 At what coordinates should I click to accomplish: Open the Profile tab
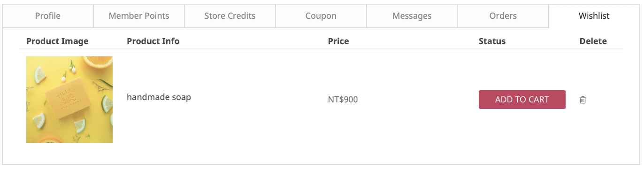[48, 16]
